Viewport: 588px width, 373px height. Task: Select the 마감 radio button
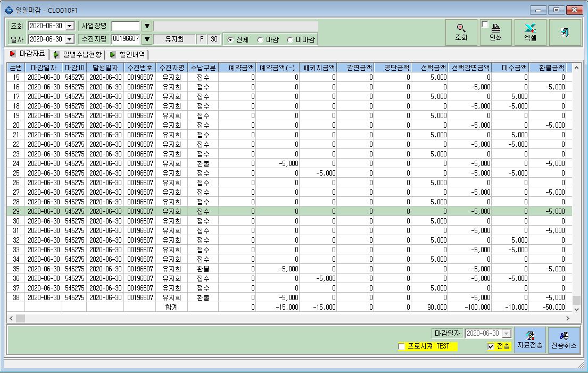coord(260,40)
